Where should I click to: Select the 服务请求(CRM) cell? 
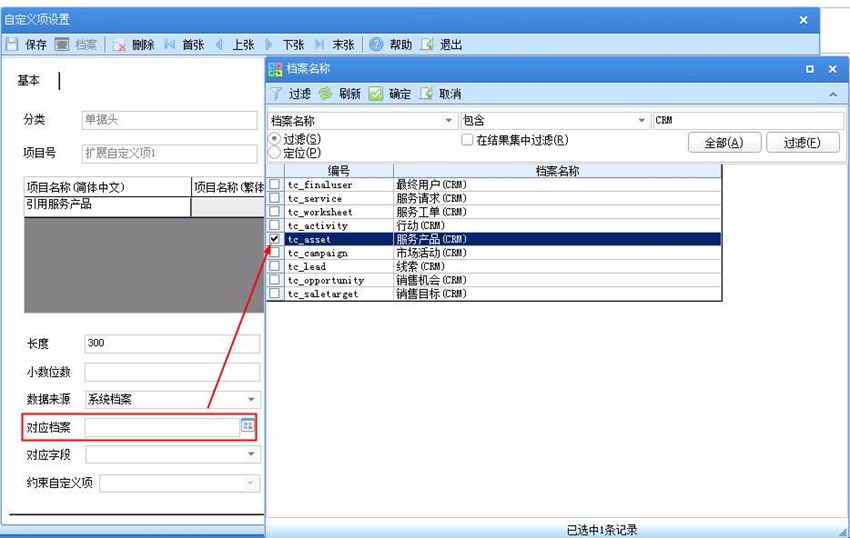point(558,198)
